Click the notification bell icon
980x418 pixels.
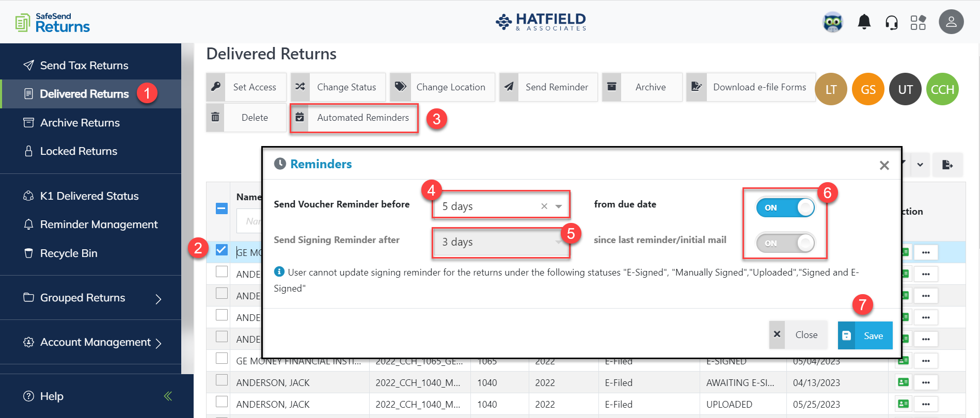[864, 22]
